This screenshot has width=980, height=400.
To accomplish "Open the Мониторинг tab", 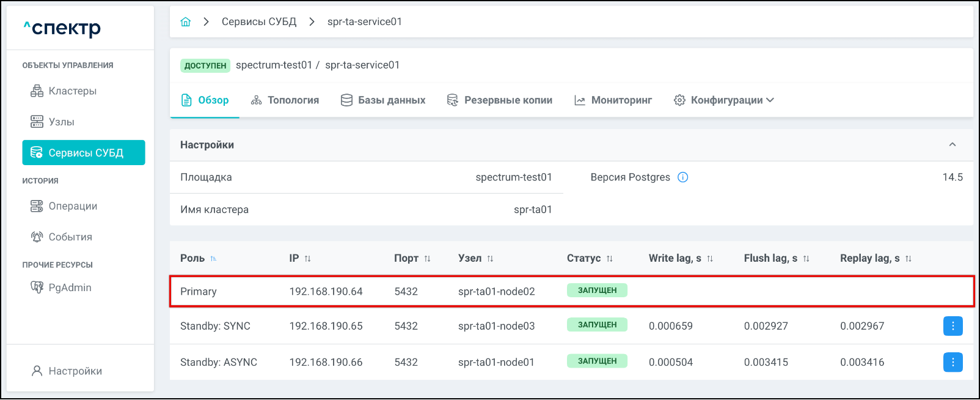I will click(x=613, y=100).
